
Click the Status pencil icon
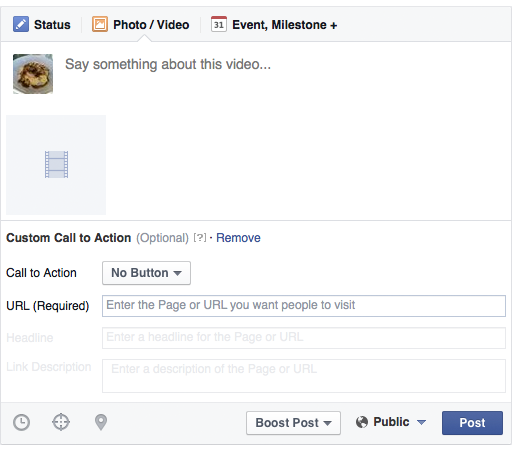coord(21,24)
